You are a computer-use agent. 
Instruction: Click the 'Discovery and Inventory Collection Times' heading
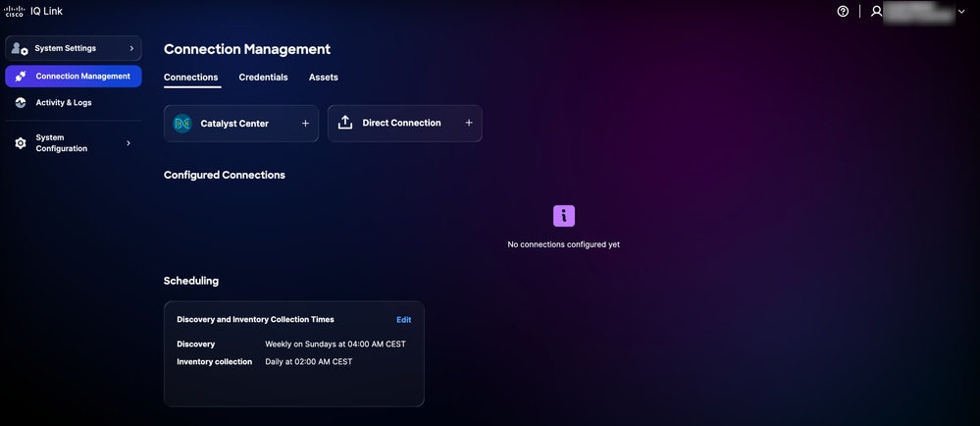click(x=256, y=320)
